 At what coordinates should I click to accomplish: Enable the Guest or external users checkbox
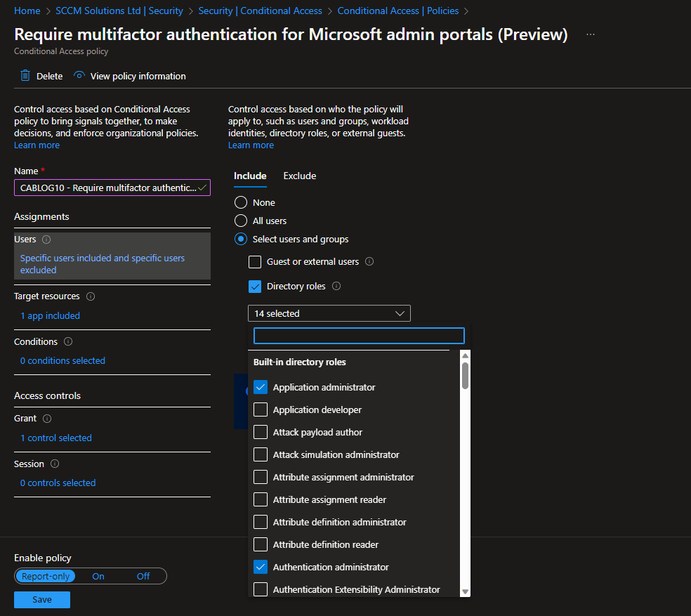(256, 262)
